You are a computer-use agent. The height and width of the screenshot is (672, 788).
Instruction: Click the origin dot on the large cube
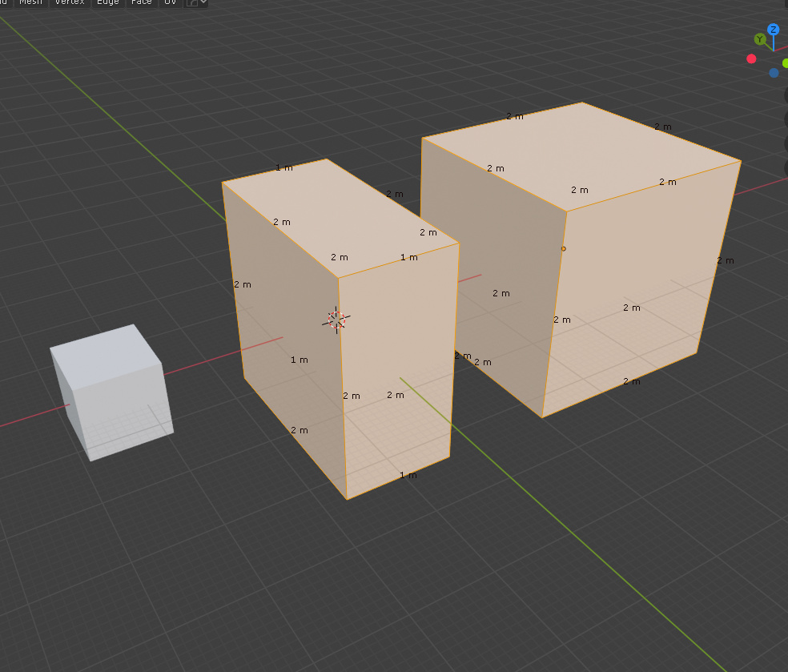pyautogui.click(x=565, y=248)
